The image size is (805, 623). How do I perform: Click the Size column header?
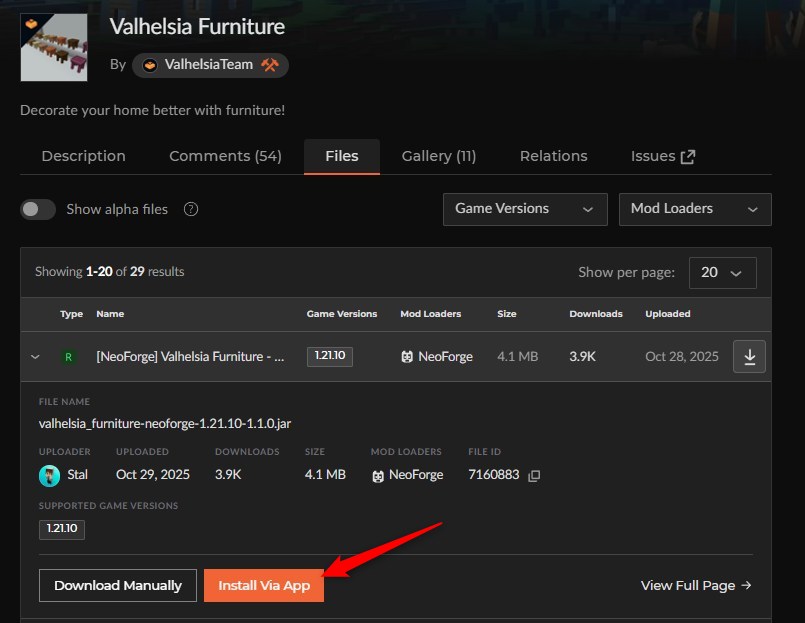point(507,314)
